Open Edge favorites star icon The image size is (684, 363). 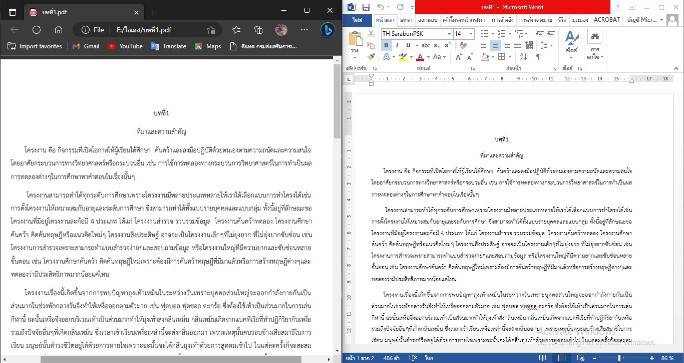pos(236,30)
